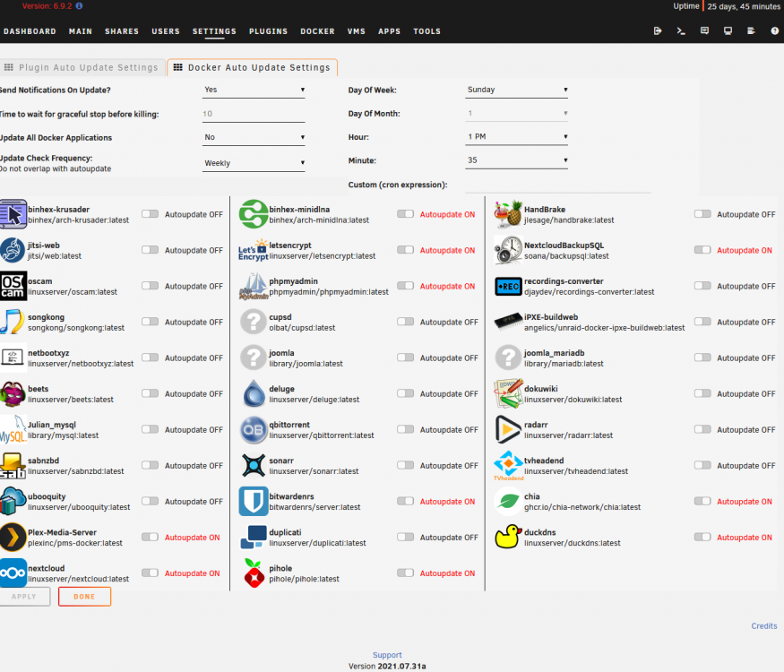Open the APPS menu
784x672 pixels.
point(390,31)
